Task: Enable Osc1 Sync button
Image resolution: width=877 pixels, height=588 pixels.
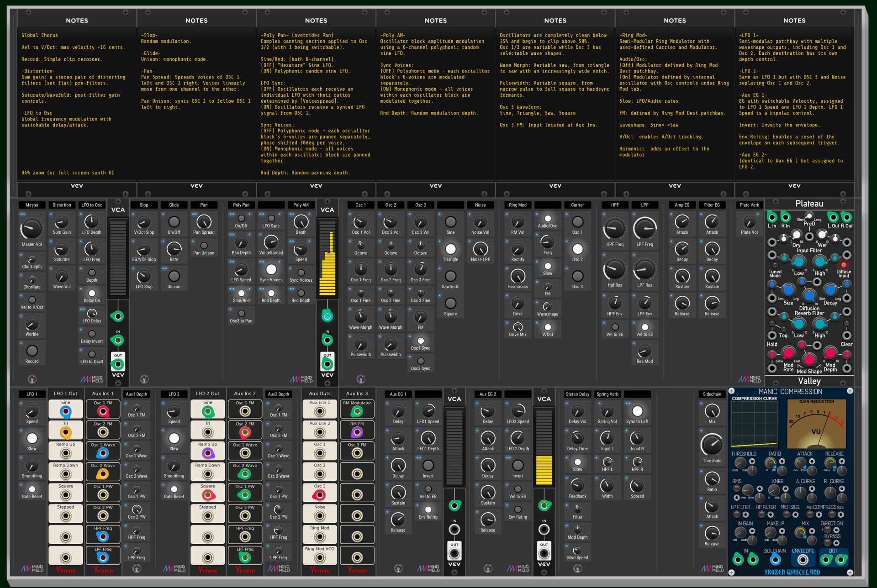Action: click(421, 341)
